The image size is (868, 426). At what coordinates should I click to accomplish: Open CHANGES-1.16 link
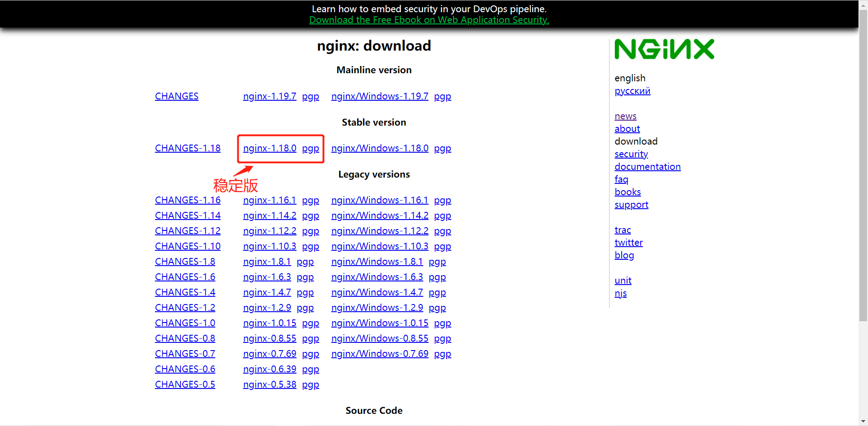click(188, 200)
